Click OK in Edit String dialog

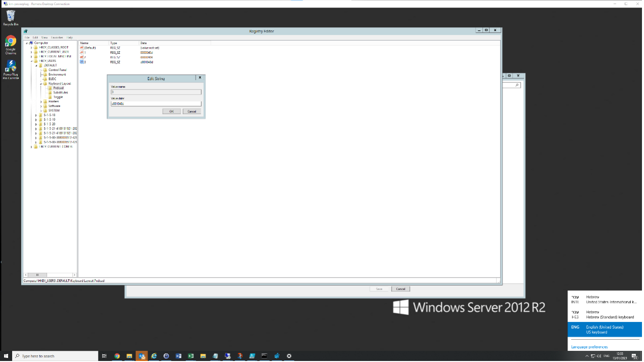coord(171,111)
